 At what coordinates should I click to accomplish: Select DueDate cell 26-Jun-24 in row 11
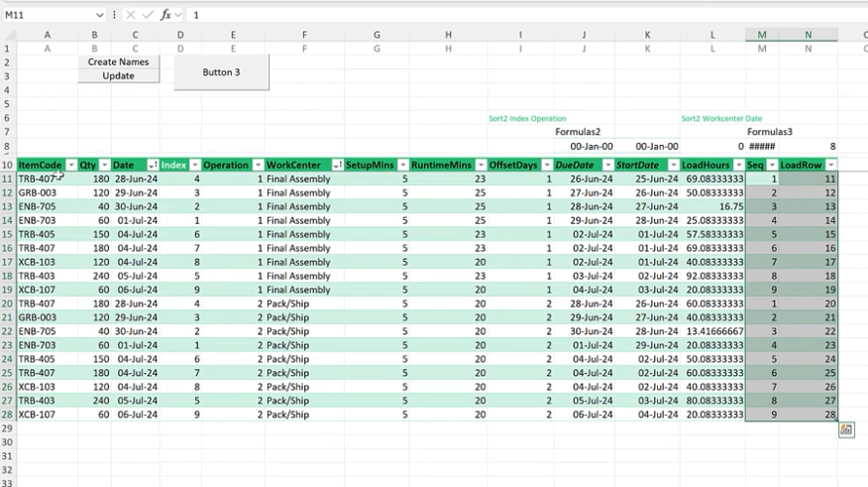pos(584,179)
